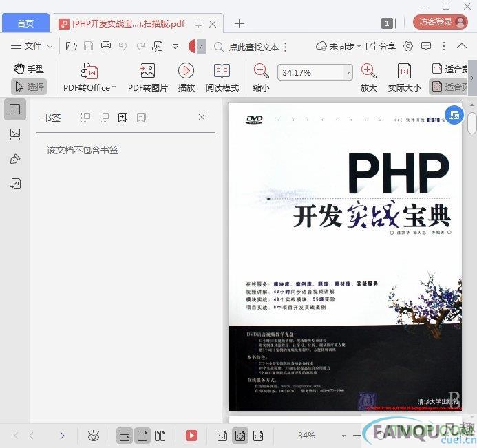Click the window count indicator 1
The width and height of the screenshot is (477, 448).
tap(388, 23)
